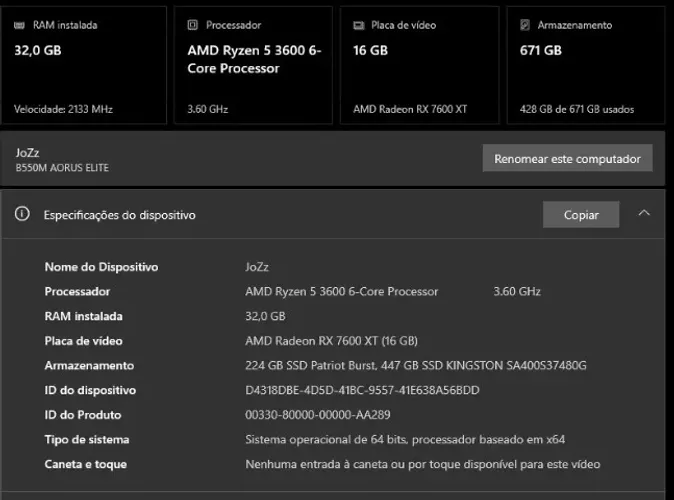674x500 pixels.
Task: Click Sistema operacional de 64 bits value
Action: pos(405,439)
